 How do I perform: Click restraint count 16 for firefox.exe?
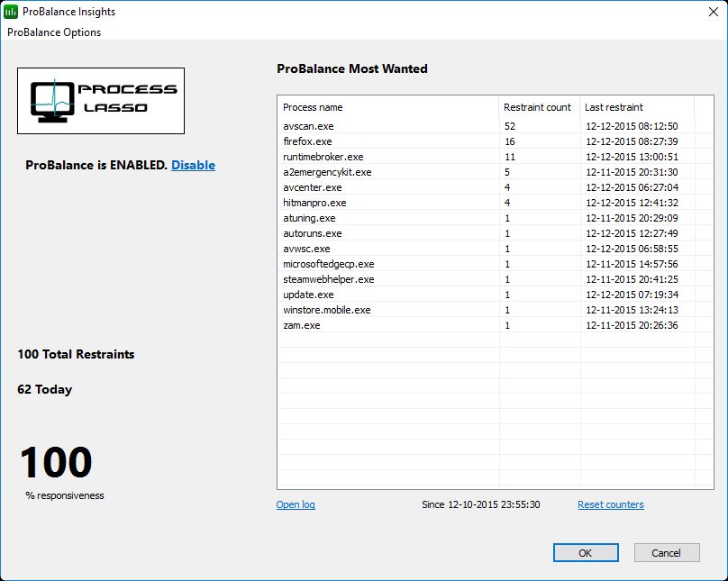(510, 141)
